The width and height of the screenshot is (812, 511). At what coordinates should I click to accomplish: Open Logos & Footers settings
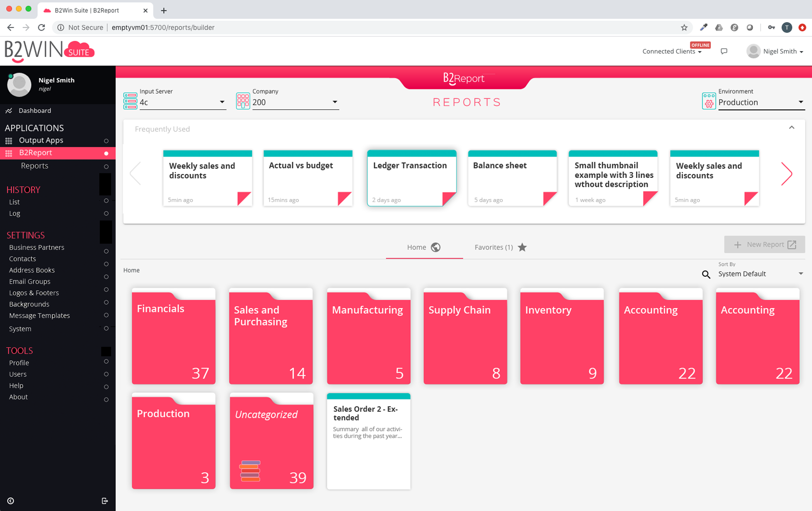point(34,293)
